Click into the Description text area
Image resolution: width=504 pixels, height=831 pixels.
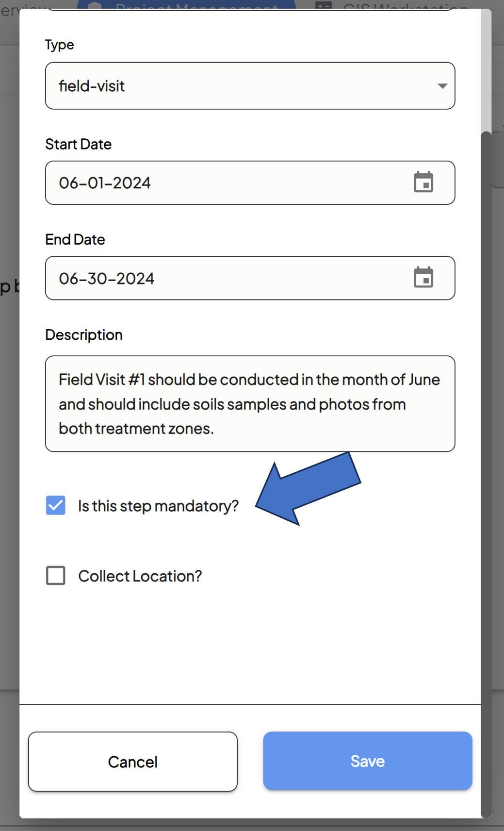click(250, 404)
